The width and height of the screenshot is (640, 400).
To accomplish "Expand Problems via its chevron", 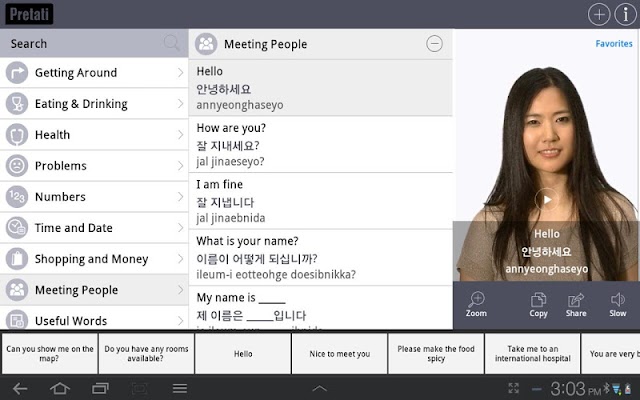I will point(180,166).
